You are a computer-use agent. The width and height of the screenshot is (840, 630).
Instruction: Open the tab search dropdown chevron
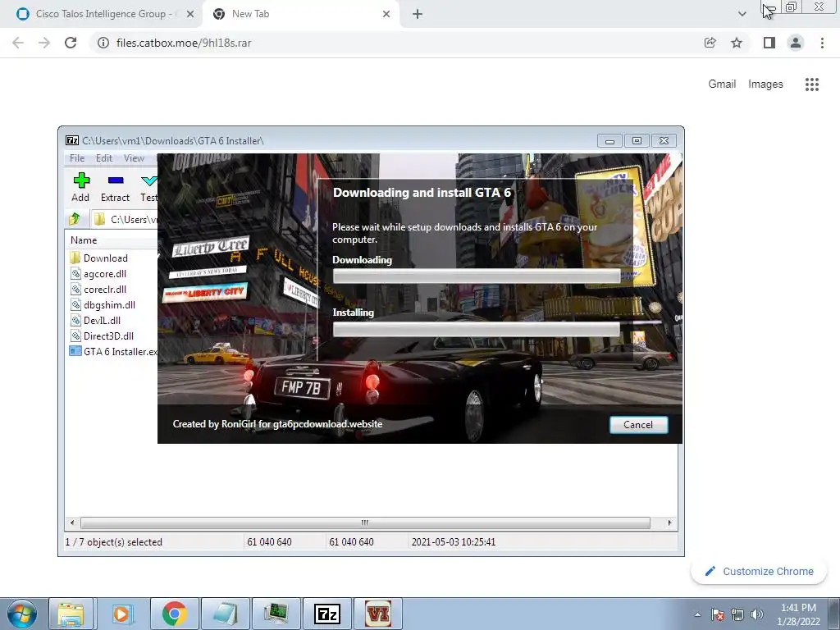pyautogui.click(x=742, y=14)
